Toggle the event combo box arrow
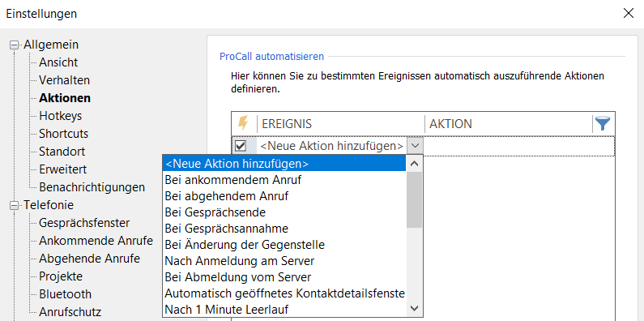The image size is (644, 321). pyautogui.click(x=415, y=145)
